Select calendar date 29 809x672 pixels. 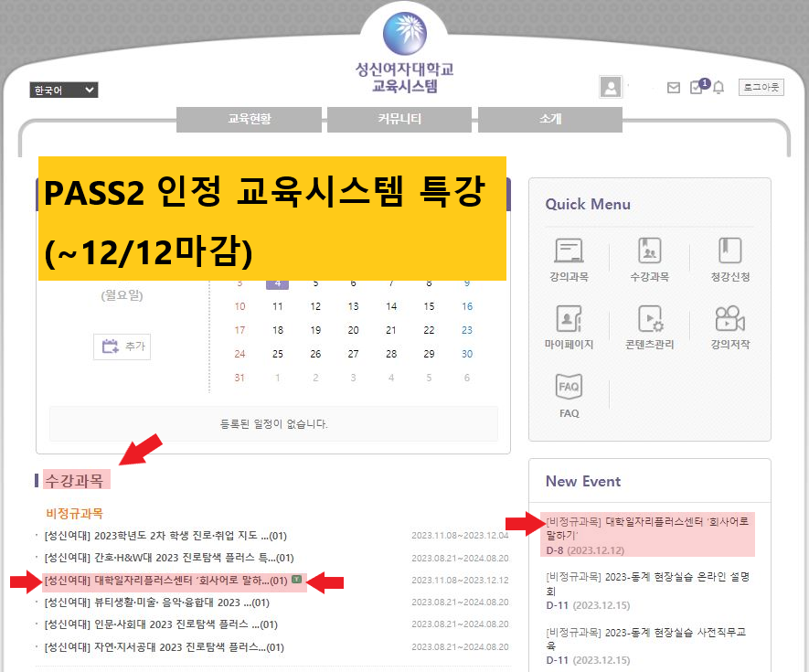pos(429,354)
